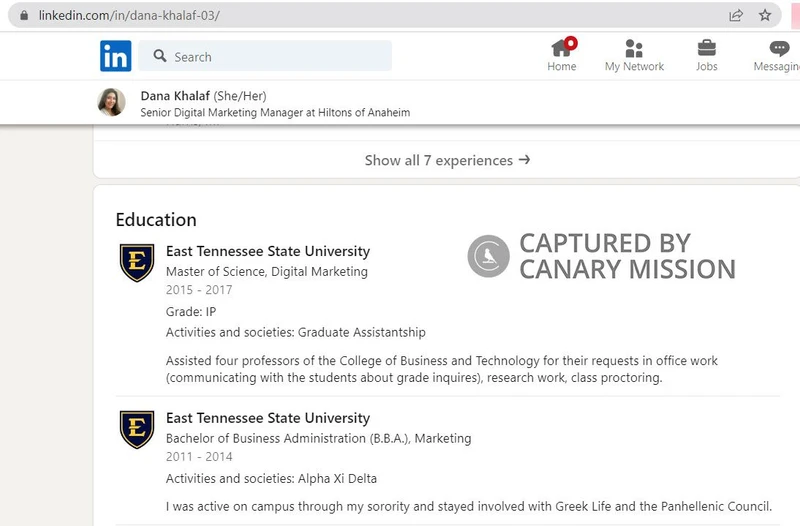
Task: Click 'Senior Digital Marketing Manager at Hiltons of Anaheim'
Action: pyautogui.click(x=275, y=112)
